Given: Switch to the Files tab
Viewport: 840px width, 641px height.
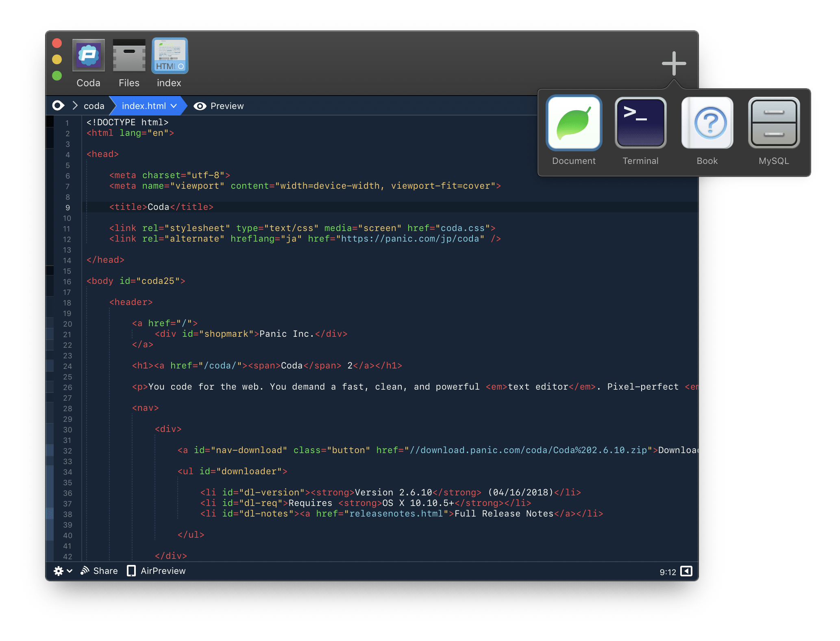Looking at the screenshot, I should 129,56.
